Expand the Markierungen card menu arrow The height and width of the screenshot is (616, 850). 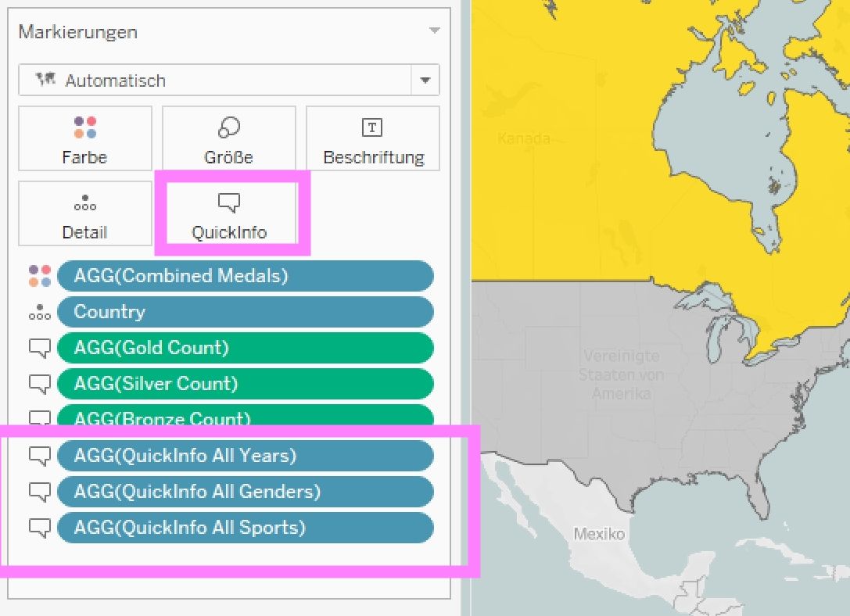point(434,31)
